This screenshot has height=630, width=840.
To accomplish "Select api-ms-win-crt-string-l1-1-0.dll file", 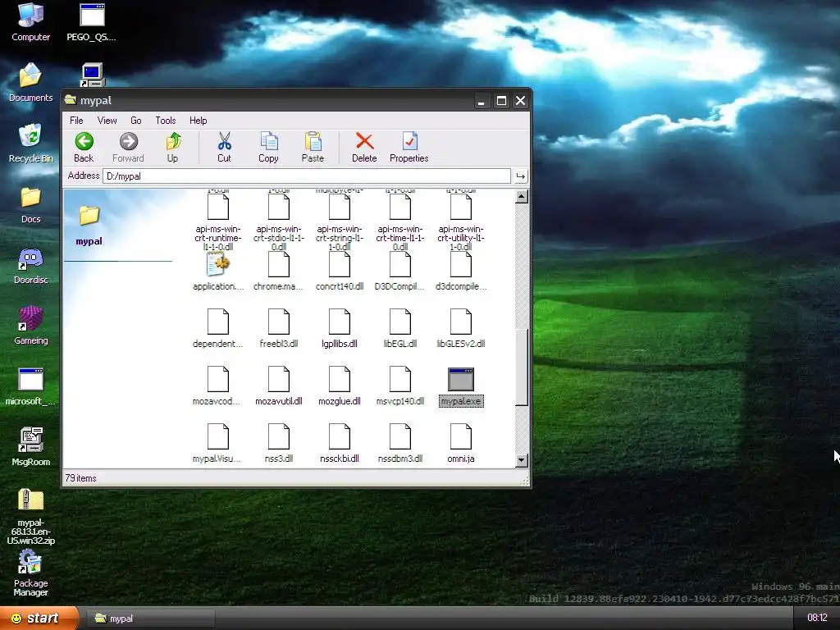I will (339, 222).
